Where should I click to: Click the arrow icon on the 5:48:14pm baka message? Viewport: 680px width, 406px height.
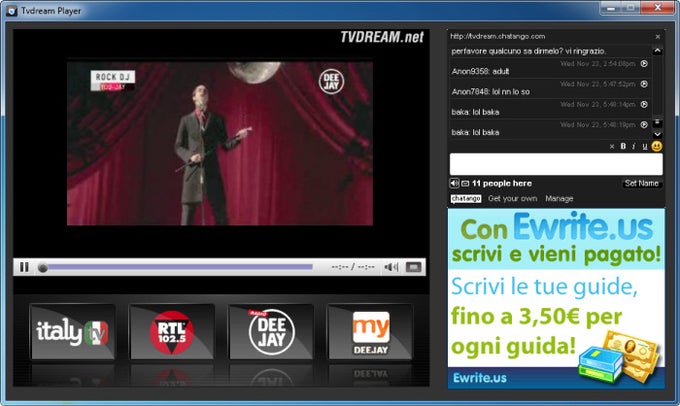(x=644, y=105)
